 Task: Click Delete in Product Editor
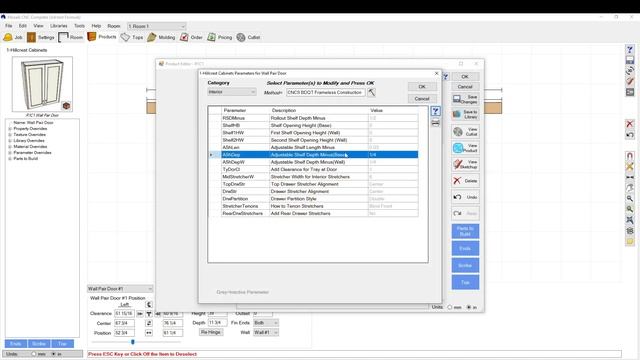coord(465,180)
